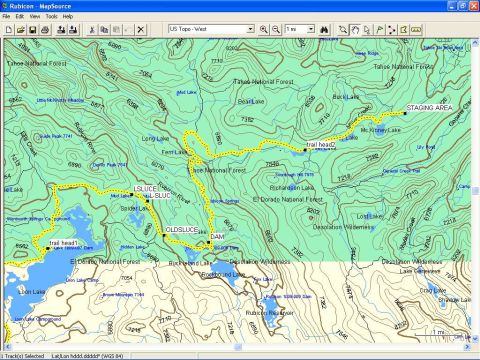Click the trail head1 waypoint label
Screen dimensions: 480x360
pyautogui.click(x=63, y=243)
